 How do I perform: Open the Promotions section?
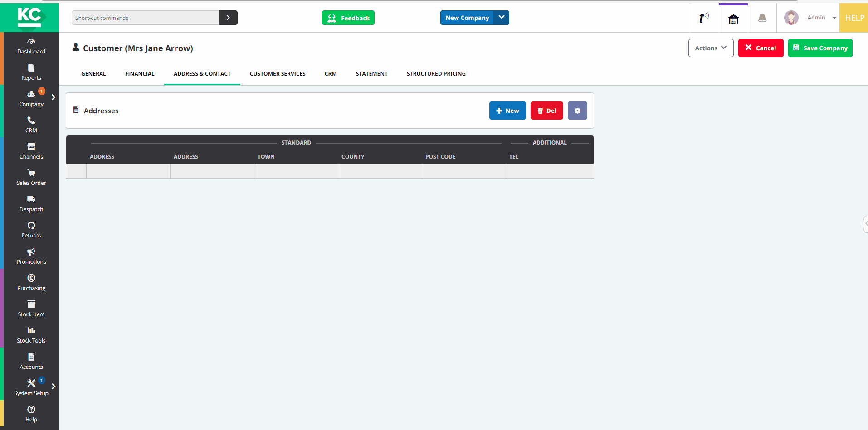coord(30,255)
